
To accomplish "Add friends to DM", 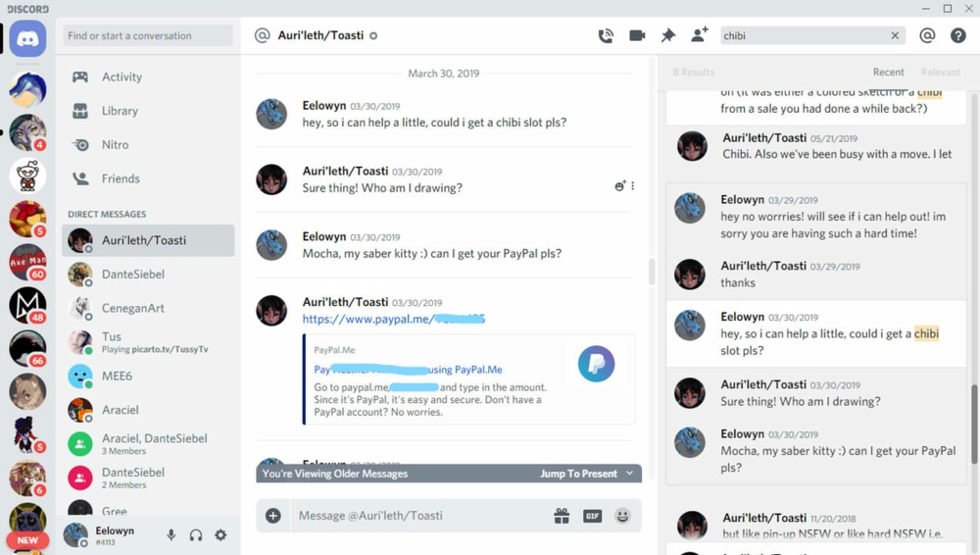I will (700, 35).
